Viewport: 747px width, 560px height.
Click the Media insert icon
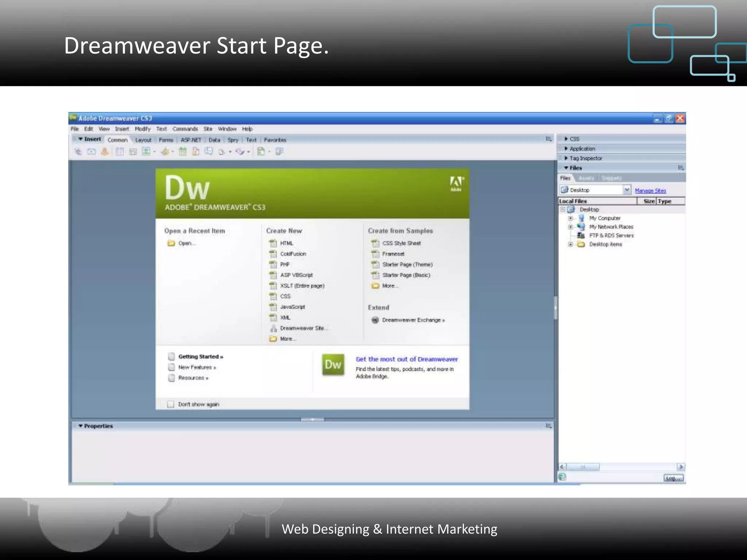[x=165, y=152]
